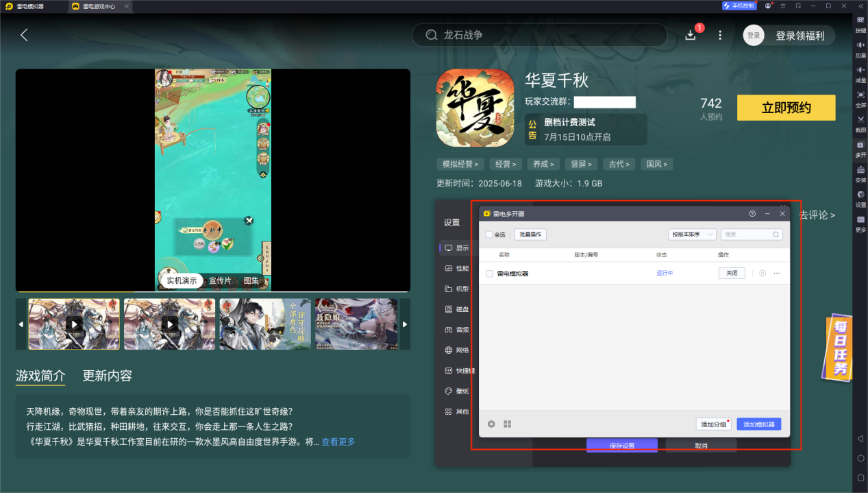Enter 全屏 fullscreen from sidebar
The image size is (868, 493).
[860, 98]
